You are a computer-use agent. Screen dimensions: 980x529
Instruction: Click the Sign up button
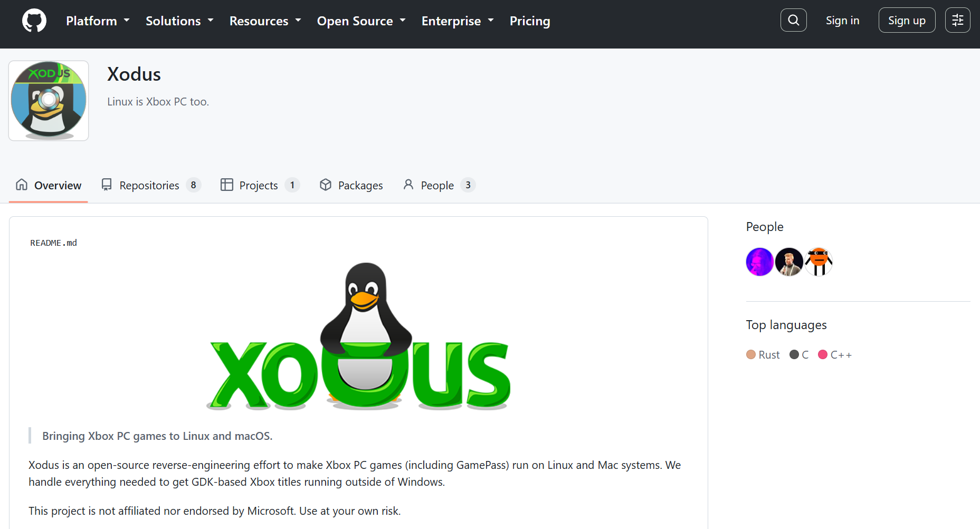(907, 21)
